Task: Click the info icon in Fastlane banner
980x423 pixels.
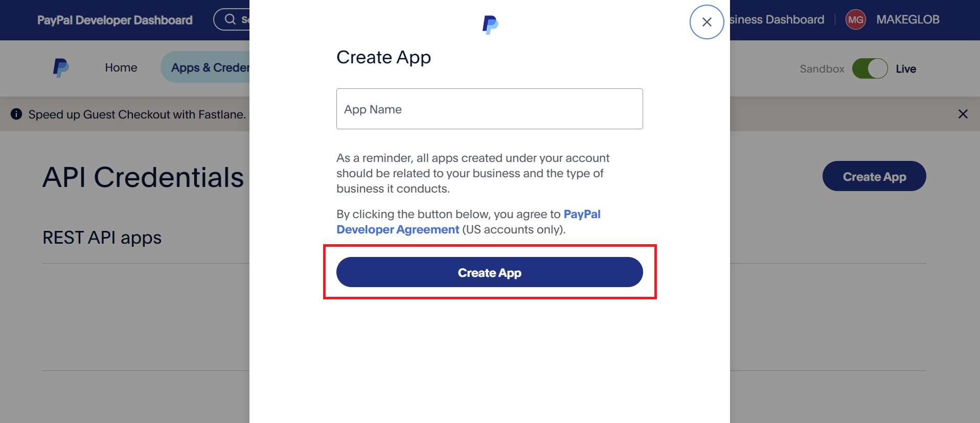Action: point(16,114)
